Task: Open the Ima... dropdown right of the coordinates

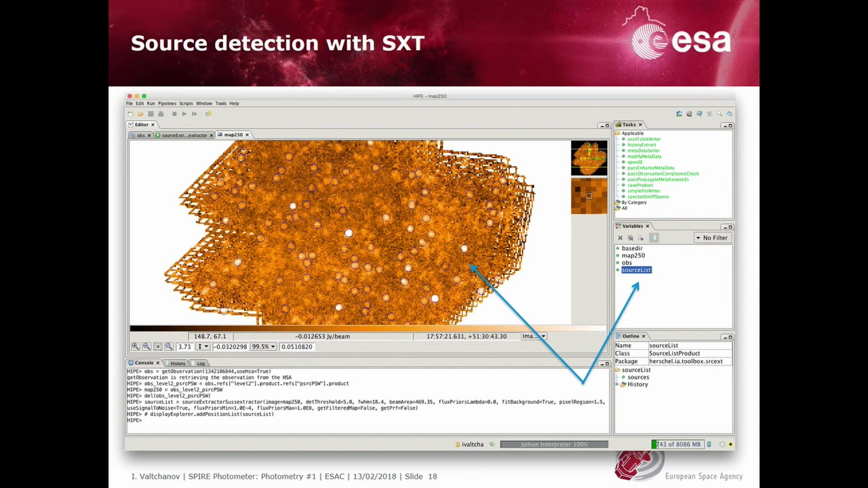Action: point(533,336)
